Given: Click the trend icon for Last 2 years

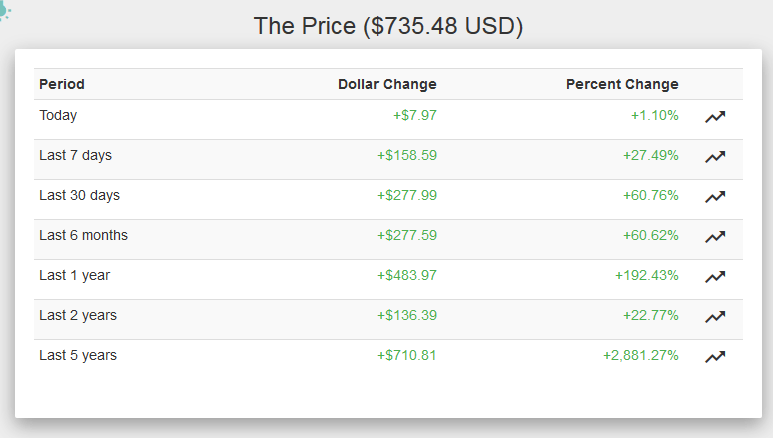Looking at the screenshot, I should (x=715, y=316).
